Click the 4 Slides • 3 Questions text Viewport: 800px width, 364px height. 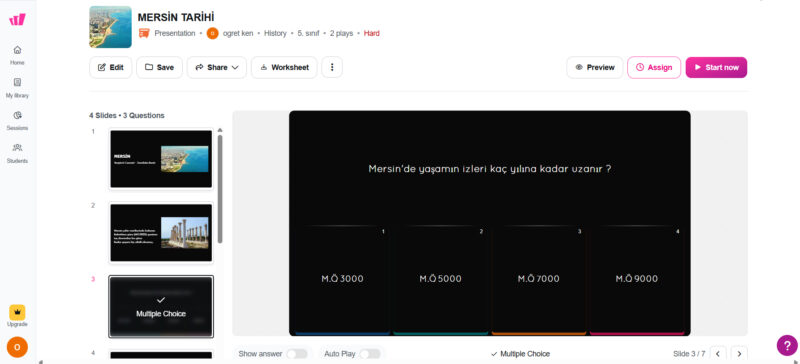coord(127,115)
